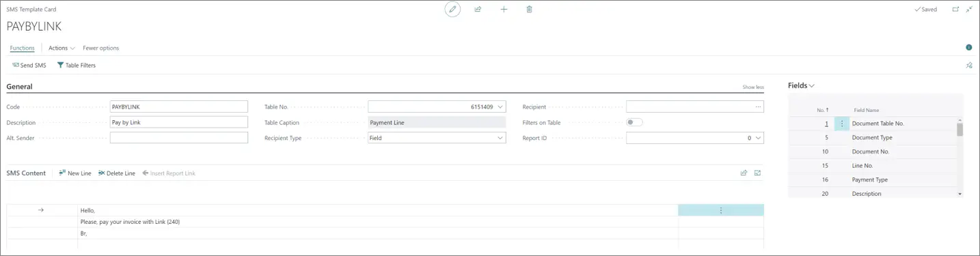Open the Functions tab
This screenshot has width=980, height=256.
pyautogui.click(x=23, y=48)
